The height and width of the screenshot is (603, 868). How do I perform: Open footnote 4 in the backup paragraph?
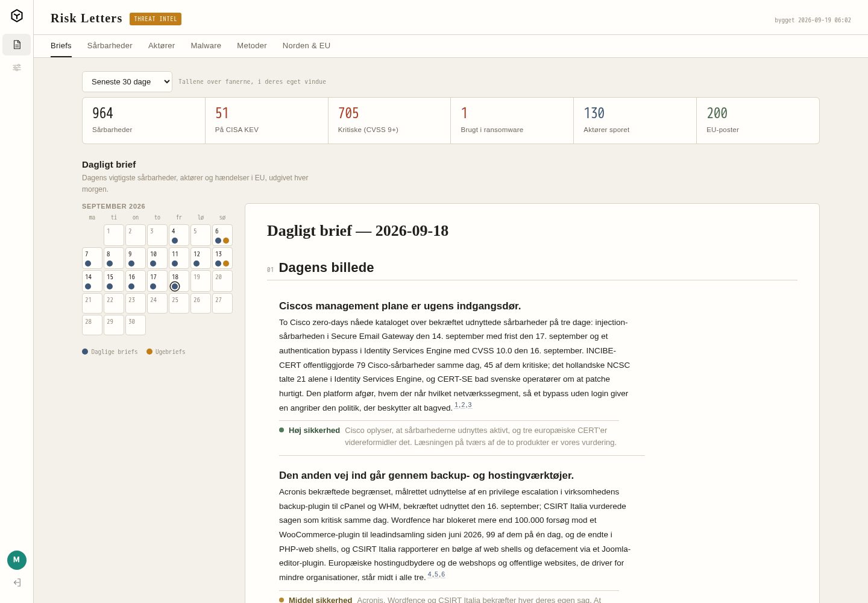click(430, 575)
